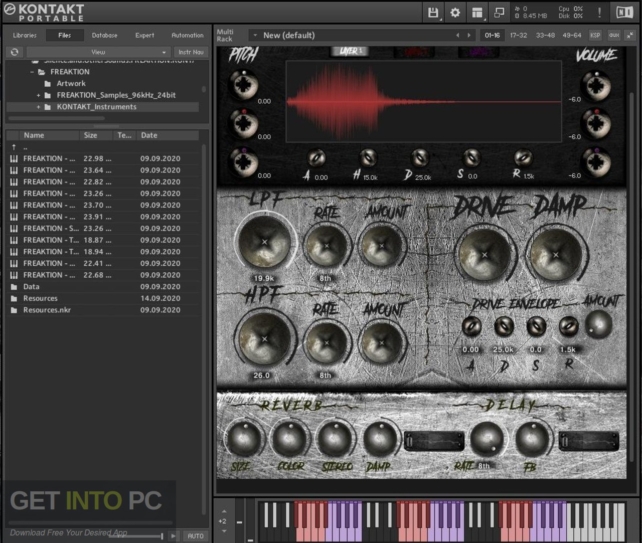The image size is (642, 543).
Task: Click the layer Decay (D) knob
Action: point(420,158)
